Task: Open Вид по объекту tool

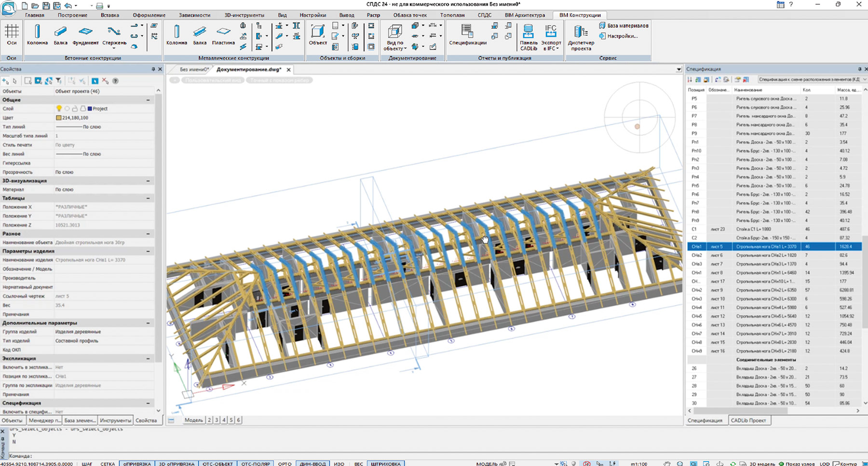Action: [x=395, y=37]
